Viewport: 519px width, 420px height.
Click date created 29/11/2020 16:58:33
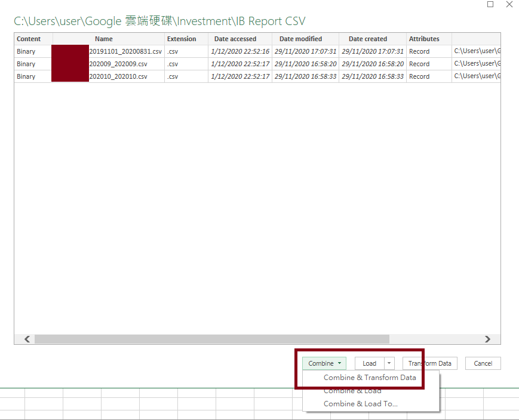372,76
